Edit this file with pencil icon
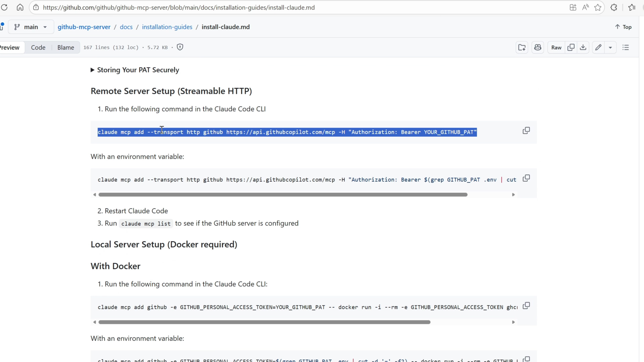Image resolution: width=644 pixels, height=362 pixels. (x=598, y=47)
